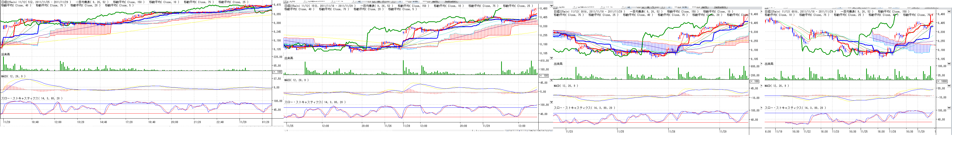Click the ×100 scale box on 30-minute chart

pyautogui.click(x=754, y=81)
